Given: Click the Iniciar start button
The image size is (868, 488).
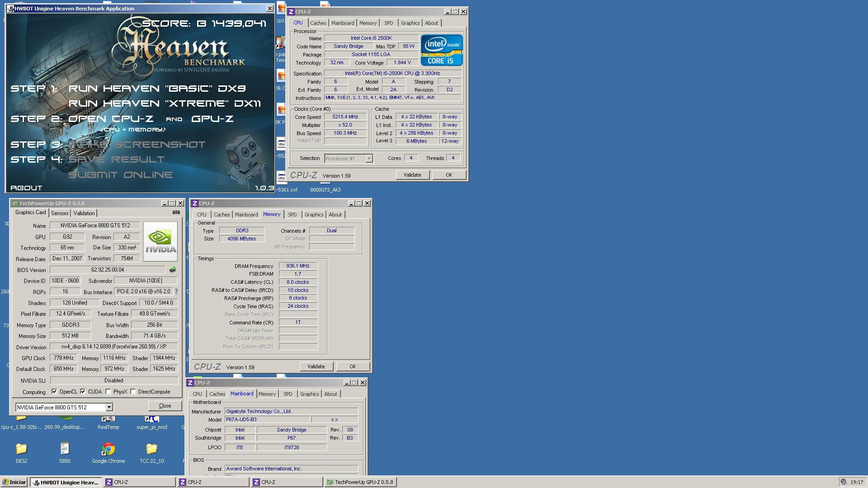Looking at the screenshot, I should coord(14,482).
